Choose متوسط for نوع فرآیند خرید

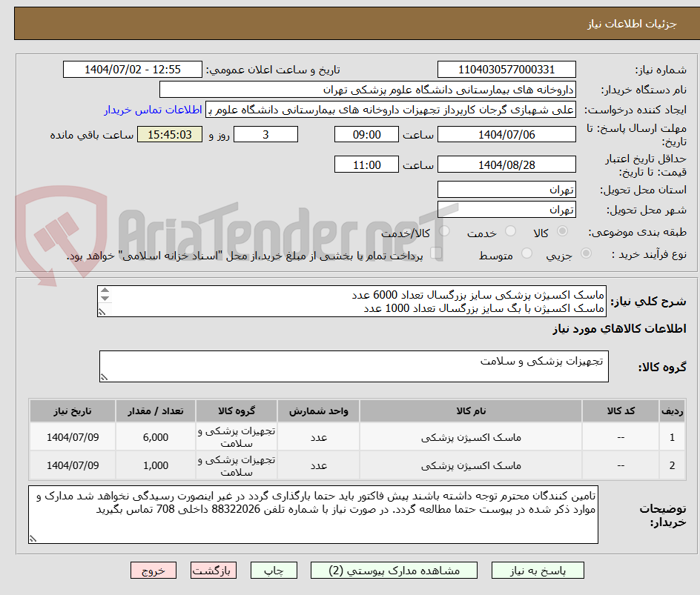526,252
